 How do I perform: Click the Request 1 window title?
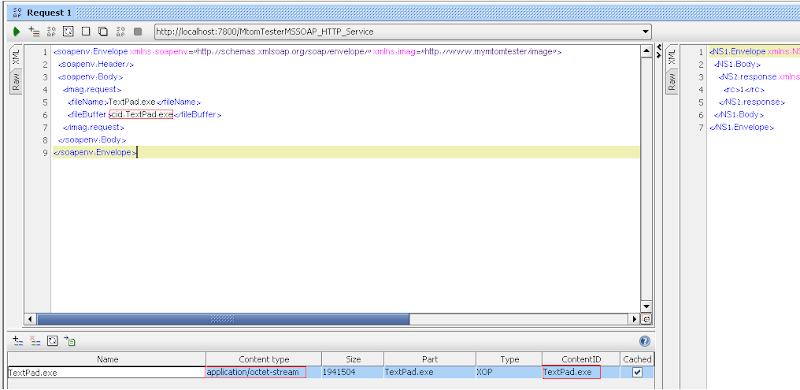click(x=49, y=13)
